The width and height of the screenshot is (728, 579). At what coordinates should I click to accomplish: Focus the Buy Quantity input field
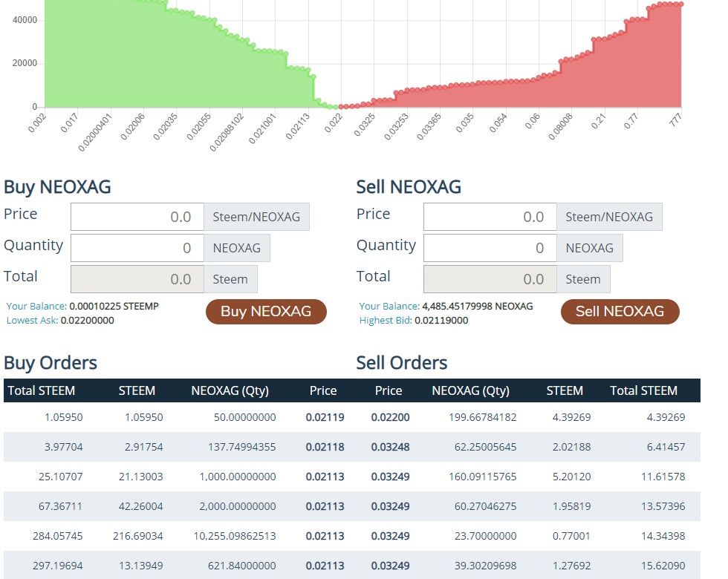[137, 248]
